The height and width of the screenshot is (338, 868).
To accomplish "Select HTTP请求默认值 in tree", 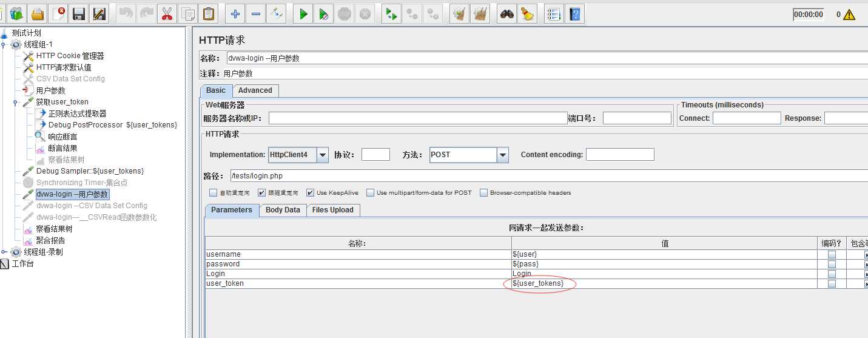I will pos(64,67).
